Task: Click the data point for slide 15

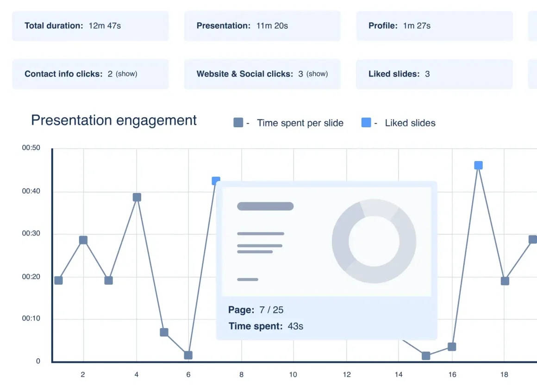Action: coord(425,356)
